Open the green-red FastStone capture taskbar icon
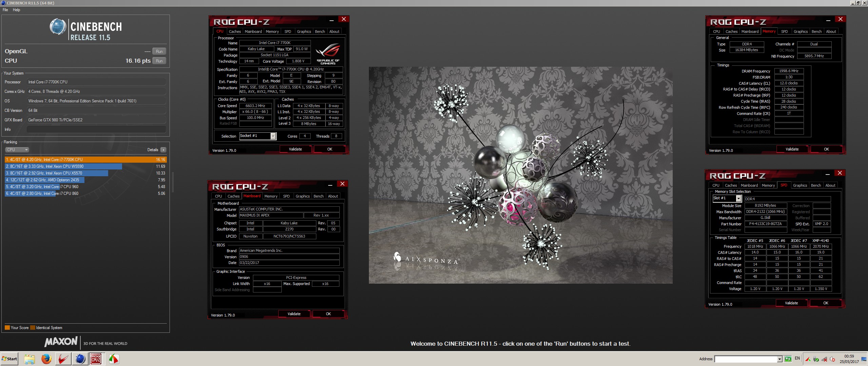The width and height of the screenshot is (868, 366). (114, 359)
